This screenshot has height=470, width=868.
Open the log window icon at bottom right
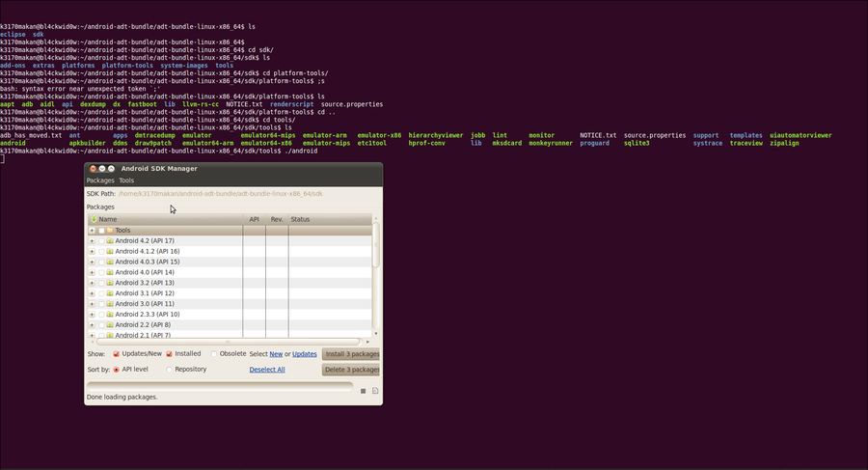(x=375, y=391)
